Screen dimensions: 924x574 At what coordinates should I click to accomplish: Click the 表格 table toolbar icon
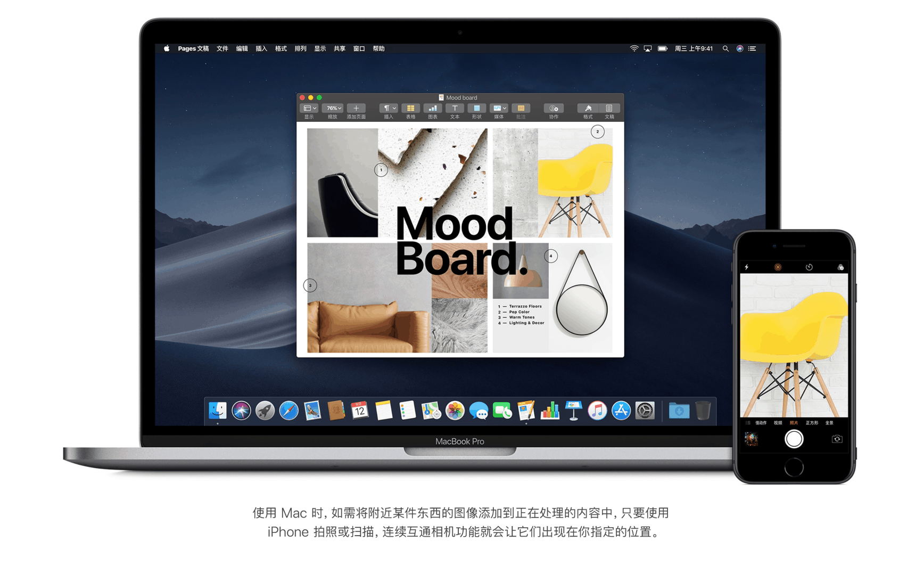click(x=410, y=108)
